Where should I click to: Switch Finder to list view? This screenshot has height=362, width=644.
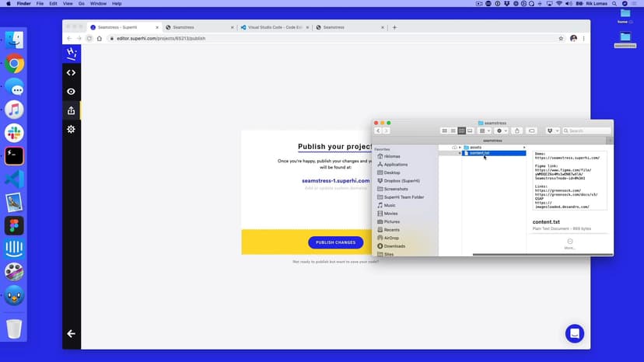[453, 131]
